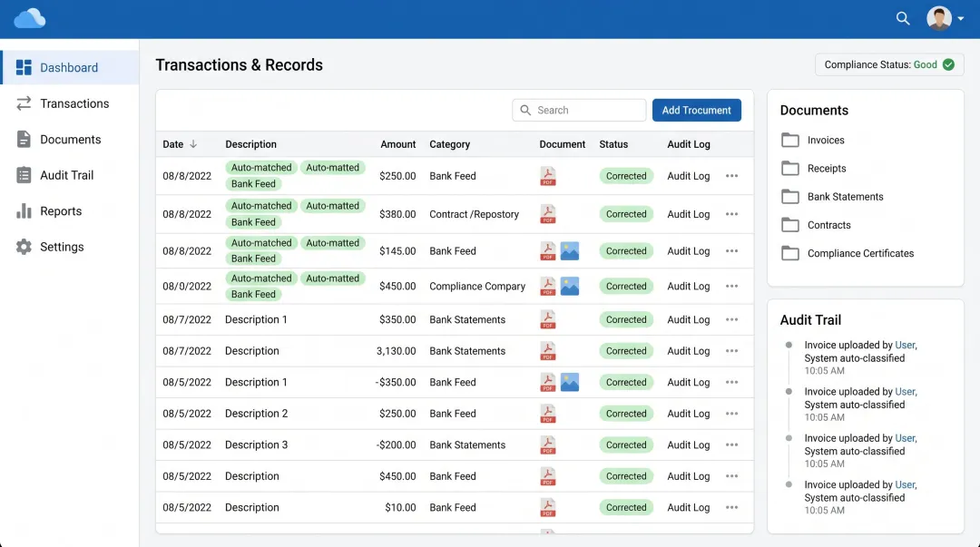The image size is (980, 547).
Task: Open image attachment in the $145.00 row
Action: click(569, 251)
